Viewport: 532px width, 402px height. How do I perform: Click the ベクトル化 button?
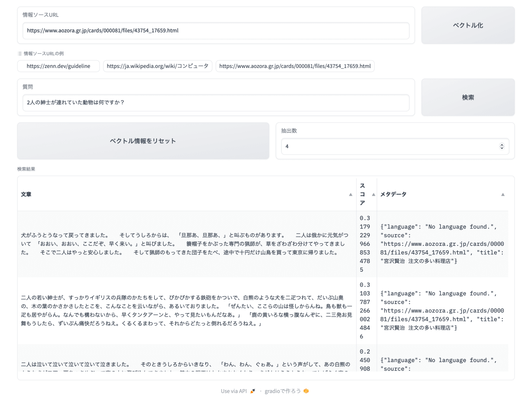pos(468,25)
